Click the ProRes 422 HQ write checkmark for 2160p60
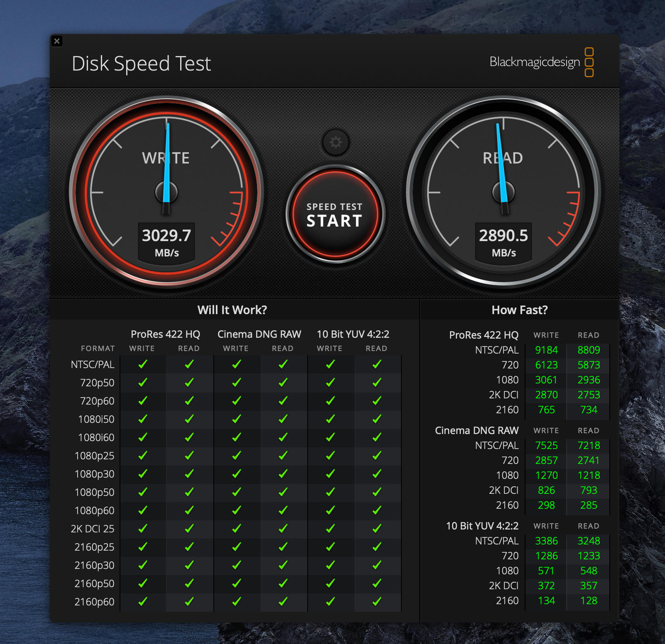 coord(142,601)
